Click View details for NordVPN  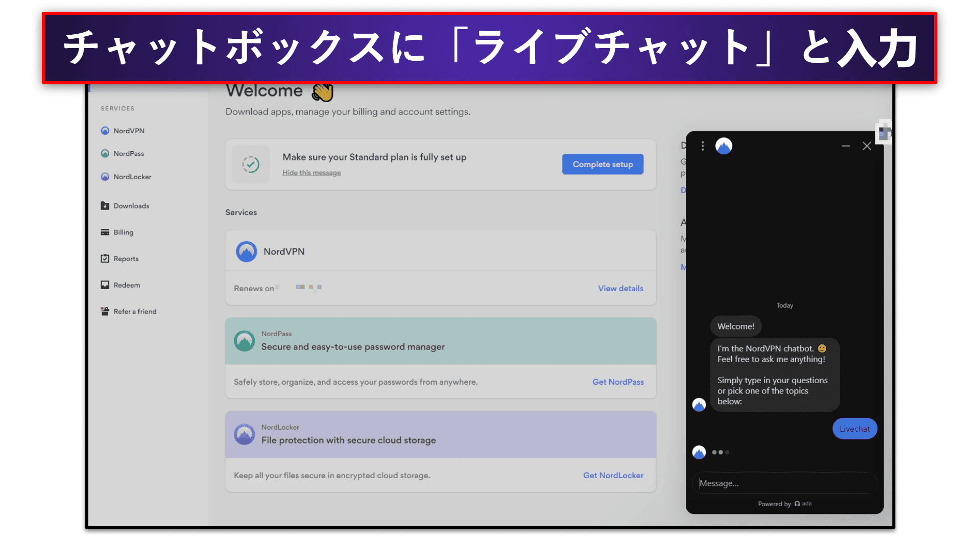pyautogui.click(x=620, y=289)
